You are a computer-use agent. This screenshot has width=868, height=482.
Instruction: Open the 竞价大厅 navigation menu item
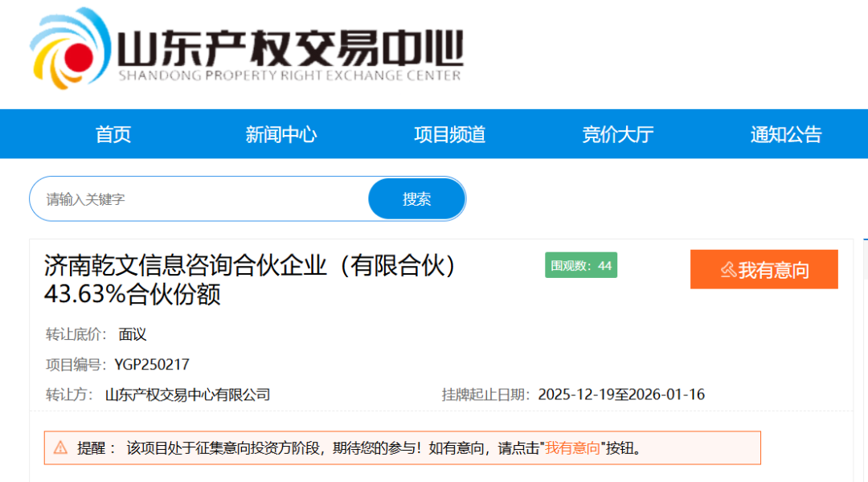617,134
